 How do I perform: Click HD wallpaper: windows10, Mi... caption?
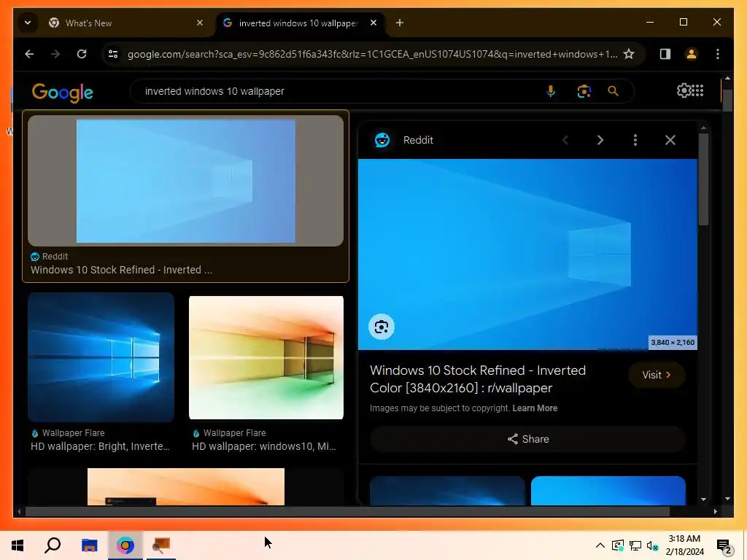[x=264, y=447]
